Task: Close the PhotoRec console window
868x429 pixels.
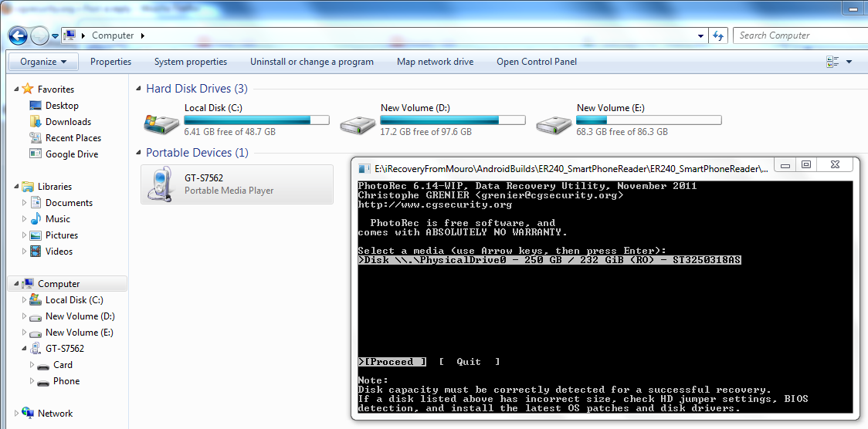Action: tap(834, 164)
